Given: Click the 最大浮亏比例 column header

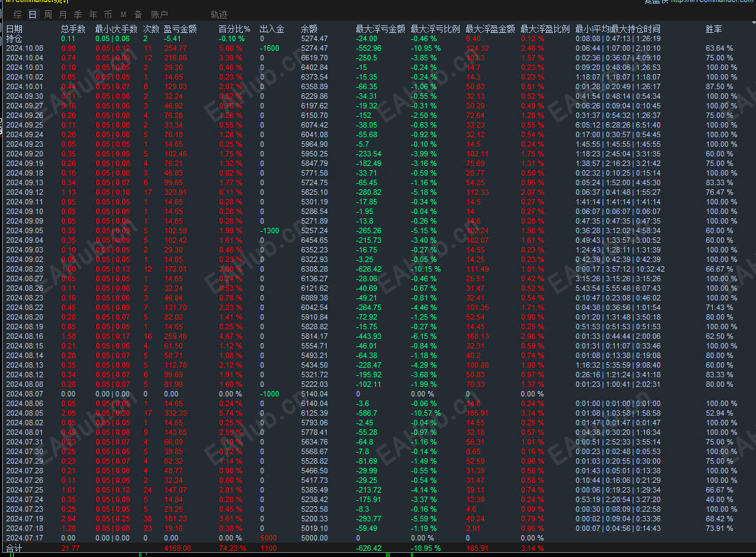Looking at the screenshot, I should [x=436, y=29].
